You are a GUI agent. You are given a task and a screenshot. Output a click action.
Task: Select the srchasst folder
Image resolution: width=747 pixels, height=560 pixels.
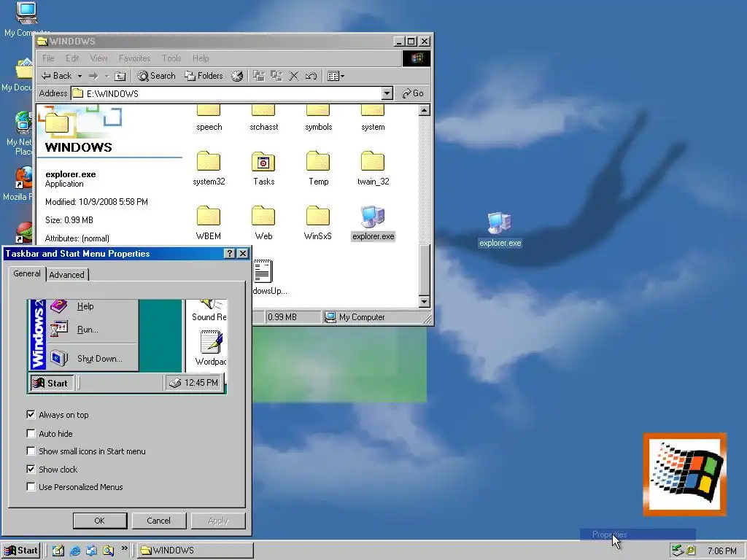pyautogui.click(x=263, y=118)
